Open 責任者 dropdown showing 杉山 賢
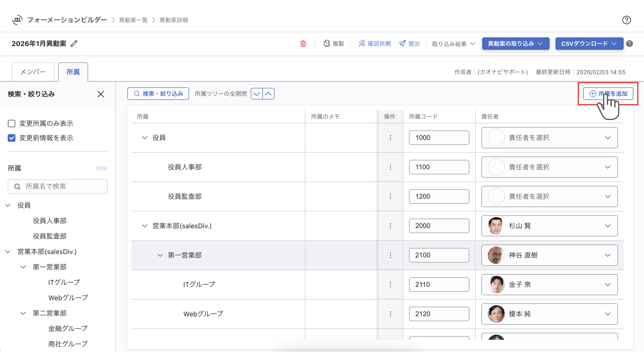 549,226
